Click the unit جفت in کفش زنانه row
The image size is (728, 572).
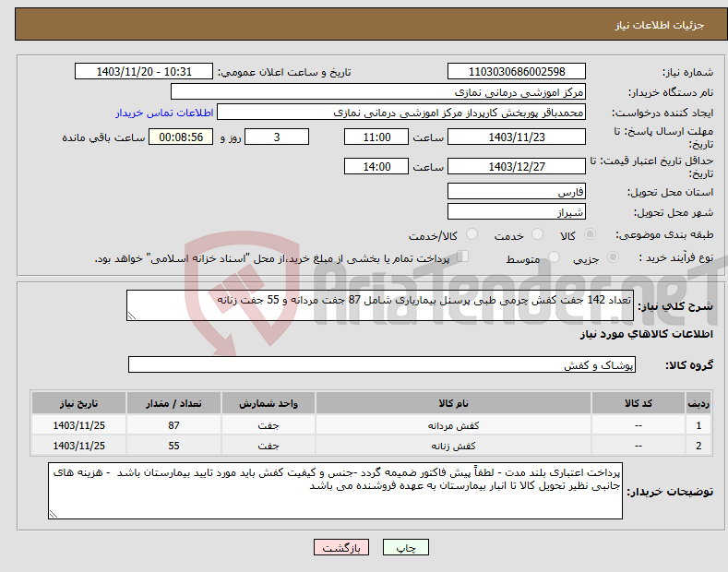tap(269, 446)
